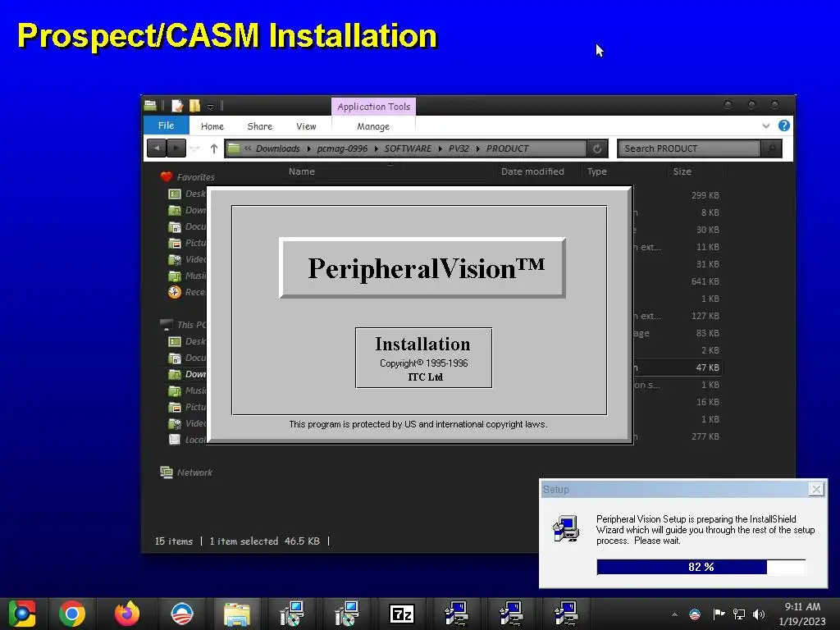840x630 pixels.
Task: Select the highlighted 47 KB file row
Action: (x=678, y=367)
